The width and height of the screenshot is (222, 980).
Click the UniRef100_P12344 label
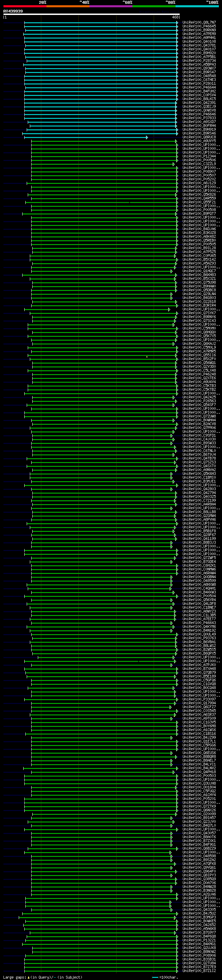click(199, 156)
